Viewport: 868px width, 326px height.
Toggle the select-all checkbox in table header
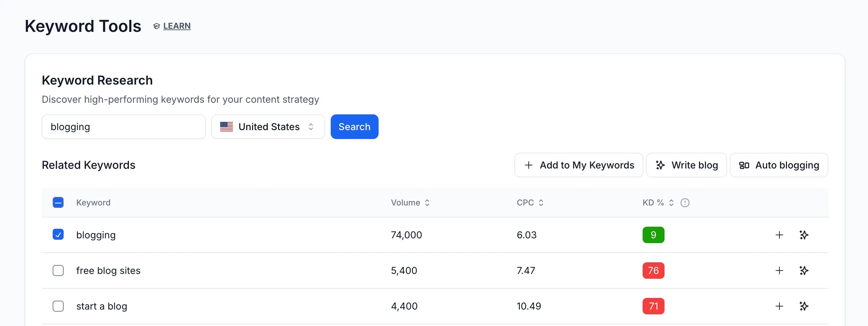[x=58, y=202]
